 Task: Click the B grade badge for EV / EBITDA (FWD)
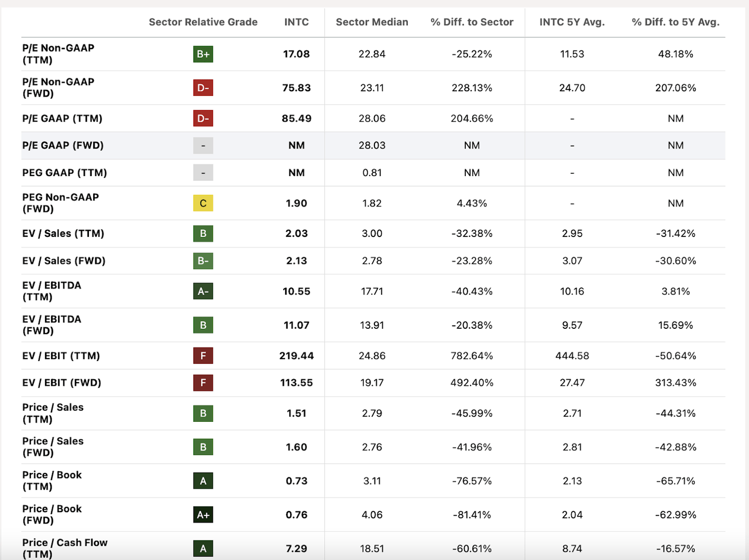coord(203,325)
